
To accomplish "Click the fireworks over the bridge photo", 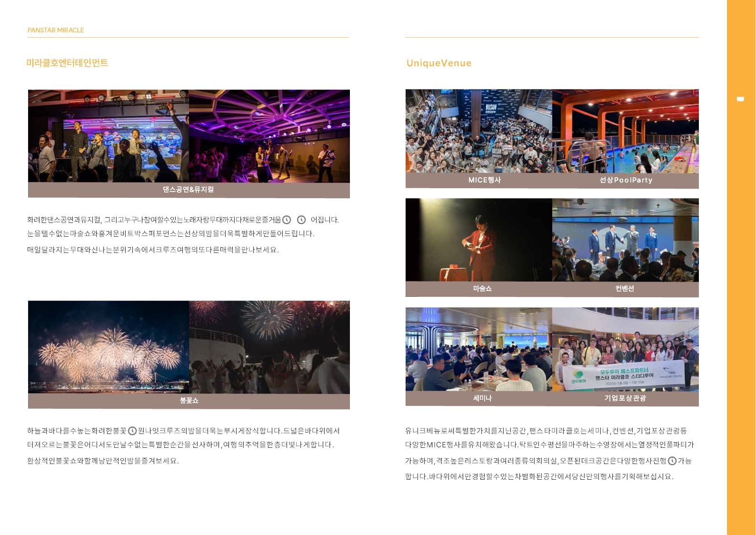I will click(x=109, y=347).
